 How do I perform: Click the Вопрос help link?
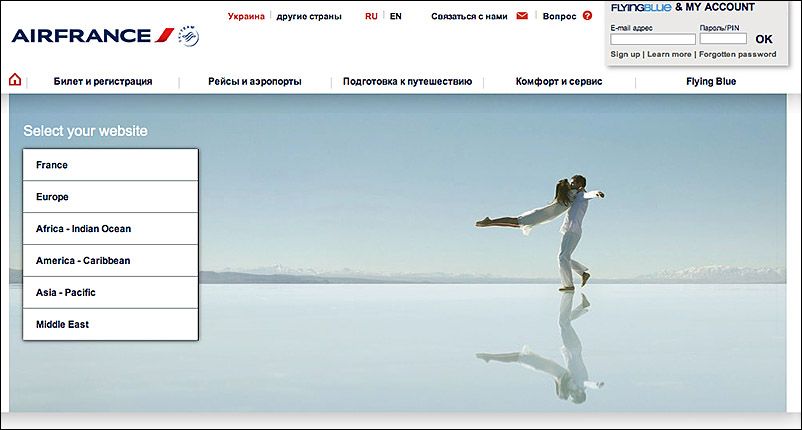point(559,16)
